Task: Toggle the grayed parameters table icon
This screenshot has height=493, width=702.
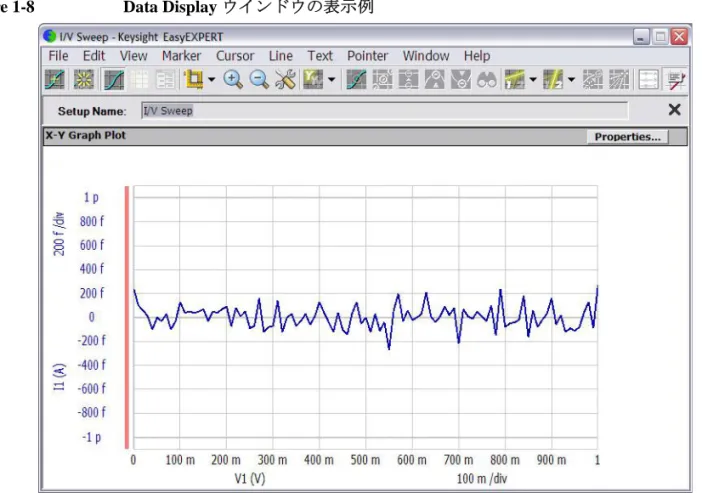Action: 165,80
